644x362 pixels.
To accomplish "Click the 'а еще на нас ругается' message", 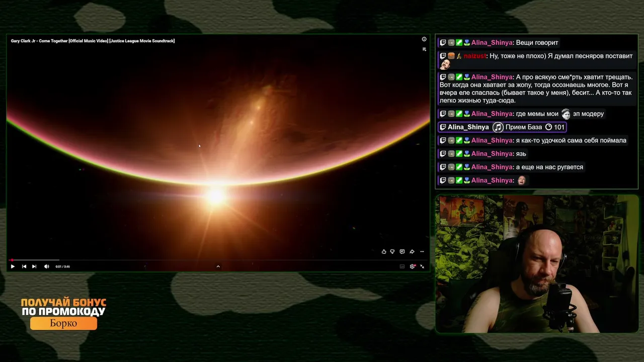I will [x=549, y=167].
